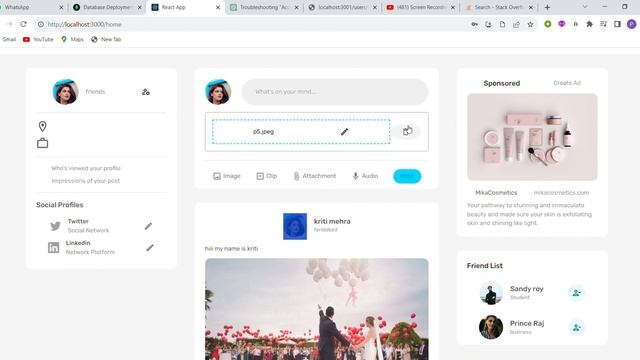Toggle the browser side panel
The image size is (640, 360).
[617, 24]
